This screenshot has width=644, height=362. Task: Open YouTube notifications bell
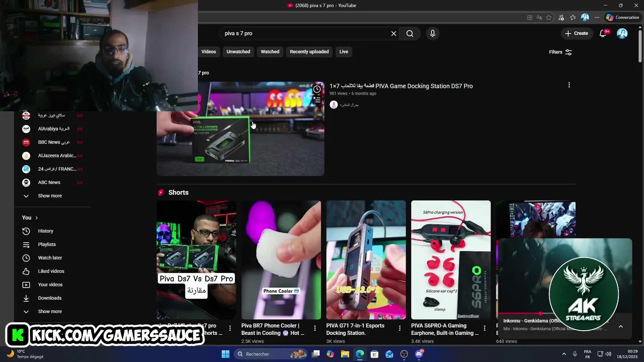[x=603, y=33]
